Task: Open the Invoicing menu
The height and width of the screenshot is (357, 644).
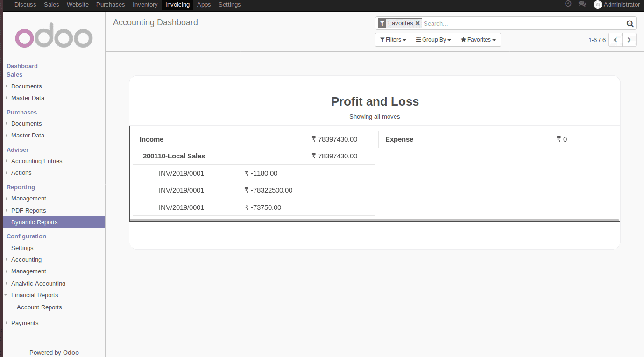Action: tap(177, 5)
